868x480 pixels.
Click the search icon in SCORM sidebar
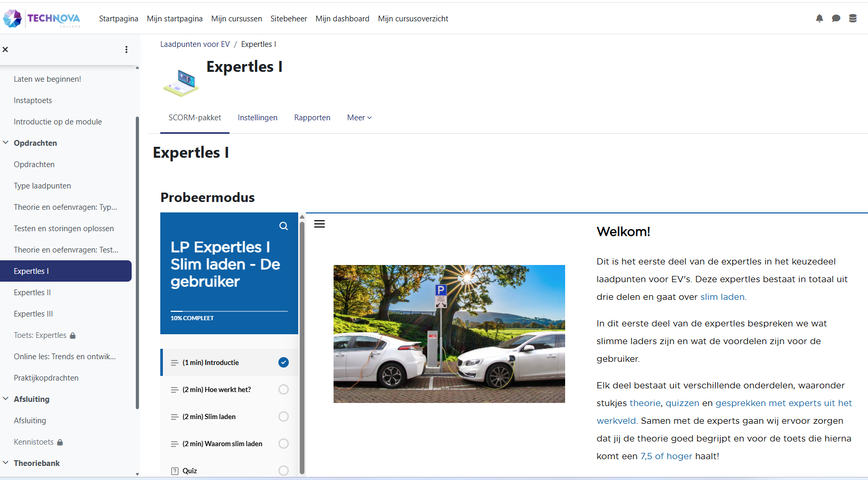(284, 226)
